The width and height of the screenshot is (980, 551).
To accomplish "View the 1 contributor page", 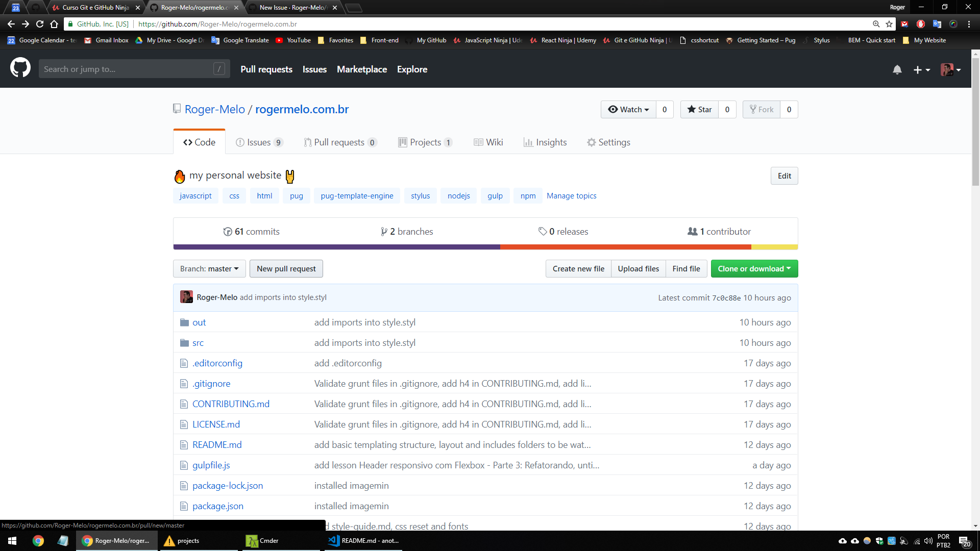I will coord(719,232).
